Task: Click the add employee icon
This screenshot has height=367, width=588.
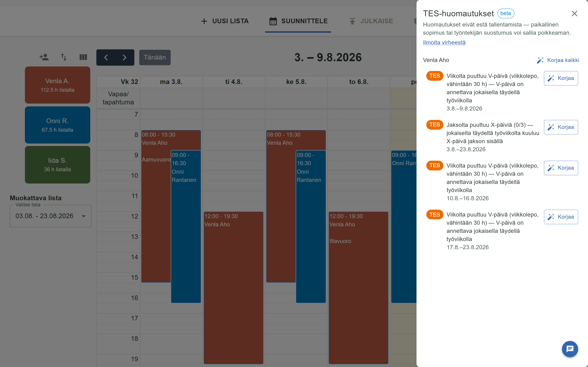Action: click(44, 57)
